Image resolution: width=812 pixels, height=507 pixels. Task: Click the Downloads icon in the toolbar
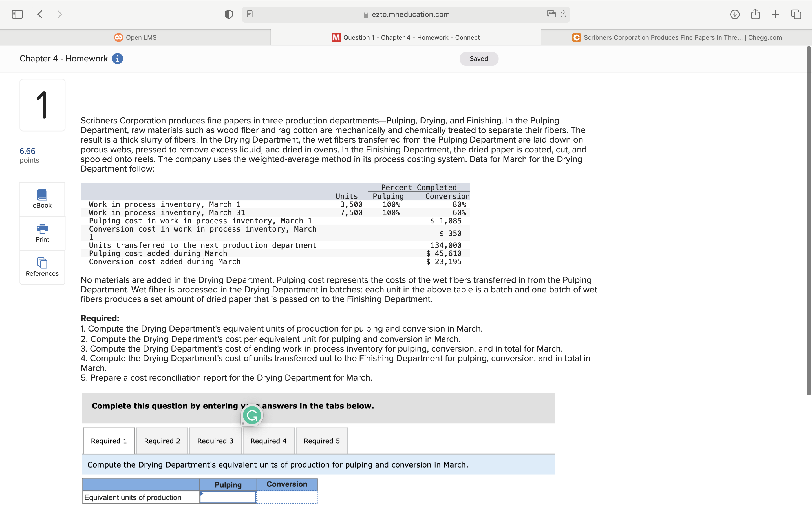point(734,14)
